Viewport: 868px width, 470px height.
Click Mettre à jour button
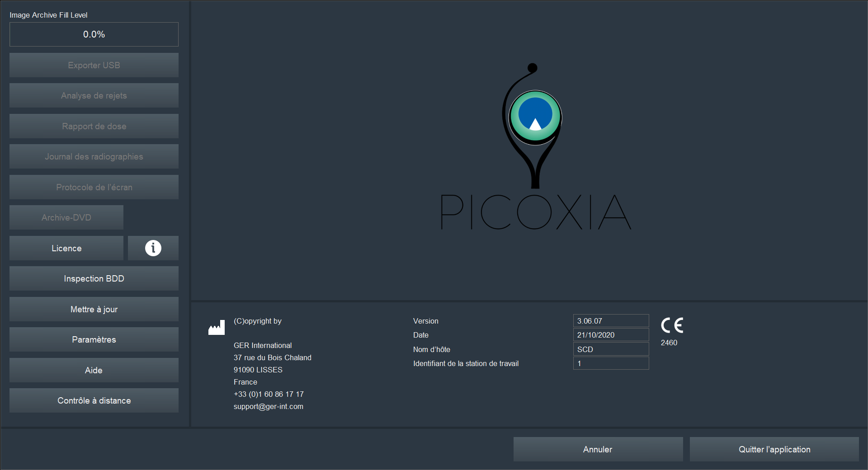[x=94, y=309]
